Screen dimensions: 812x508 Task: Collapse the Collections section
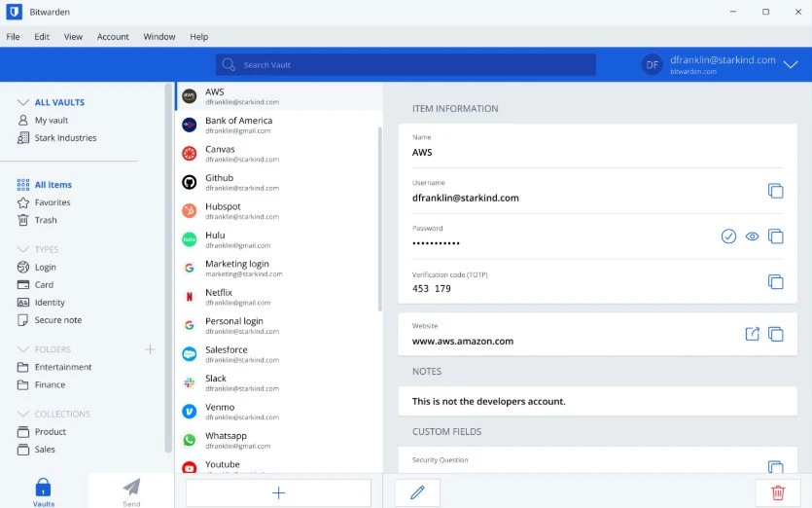pyautogui.click(x=22, y=414)
